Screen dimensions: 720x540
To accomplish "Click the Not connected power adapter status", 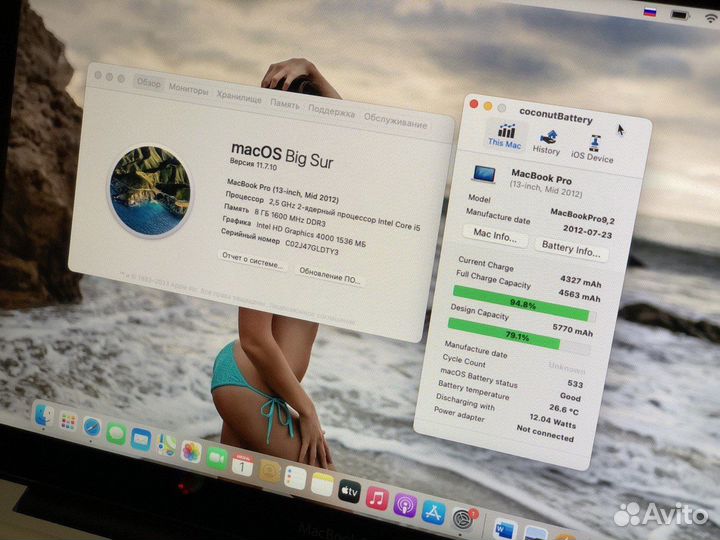I will pyautogui.click(x=545, y=433).
